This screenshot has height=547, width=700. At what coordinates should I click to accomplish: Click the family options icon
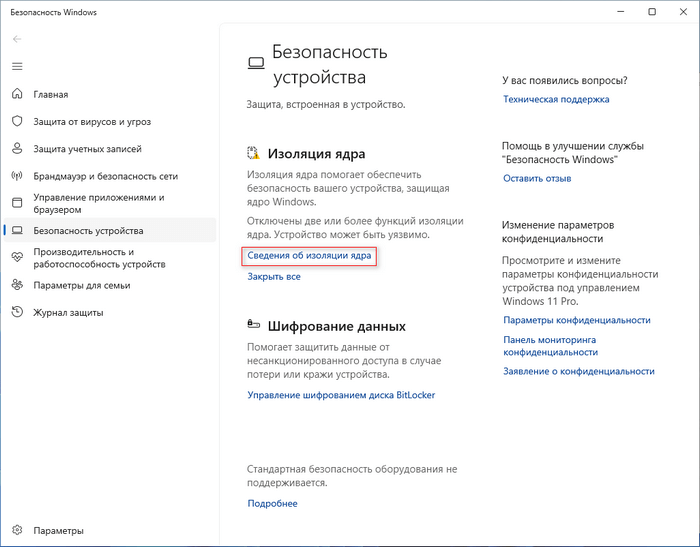(16, 285)
